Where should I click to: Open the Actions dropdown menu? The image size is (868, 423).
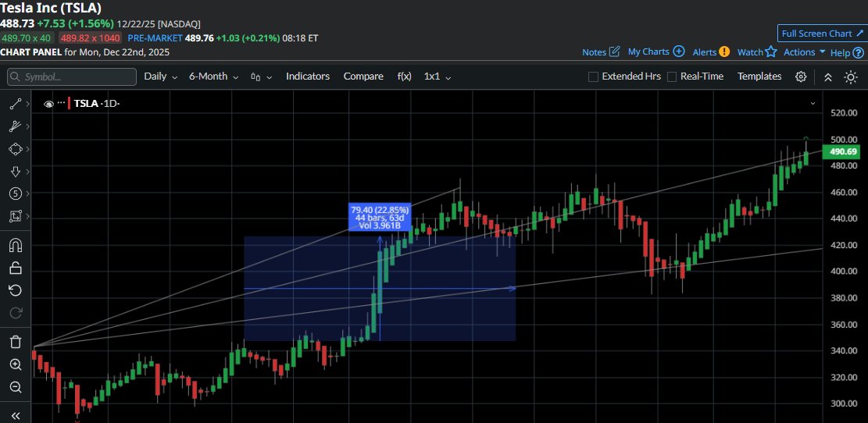805,52
